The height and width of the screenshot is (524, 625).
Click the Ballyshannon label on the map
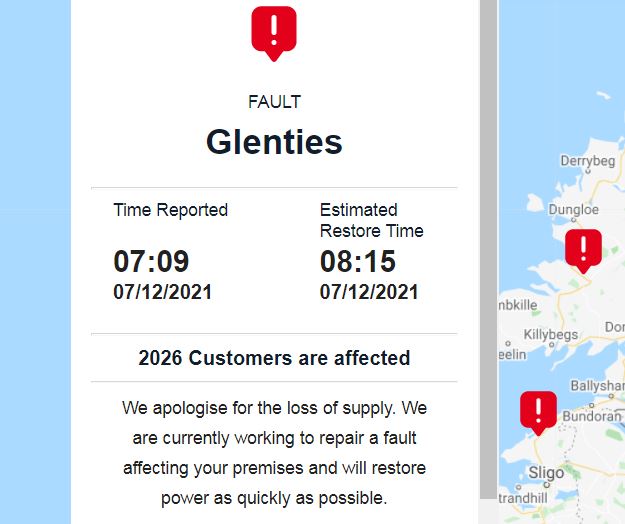(598, 386)
